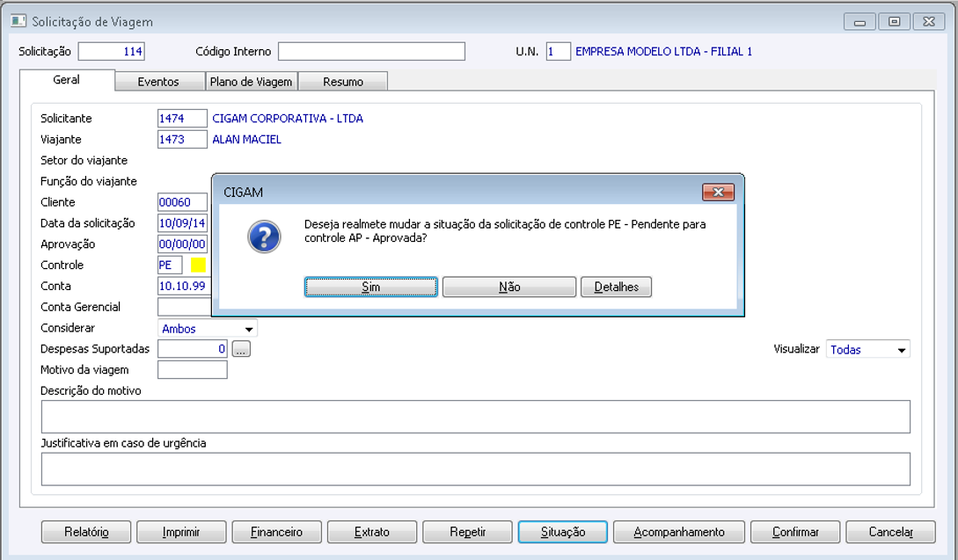The height and width of the screenshot is (560, 958).
Task: Maximize the Solicitação de Viagem window
Action: click(894, 22)
